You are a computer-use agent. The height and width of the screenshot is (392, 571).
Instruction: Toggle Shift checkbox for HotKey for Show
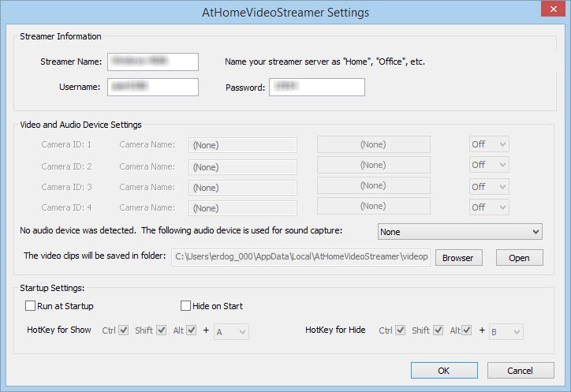coord(162,330)
